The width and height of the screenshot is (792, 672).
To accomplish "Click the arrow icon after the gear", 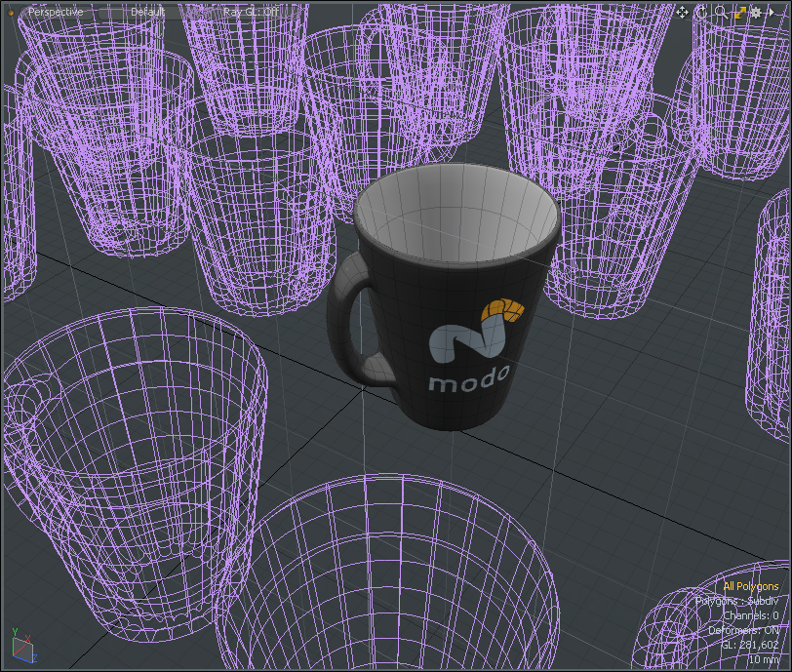I will [771, 12].
